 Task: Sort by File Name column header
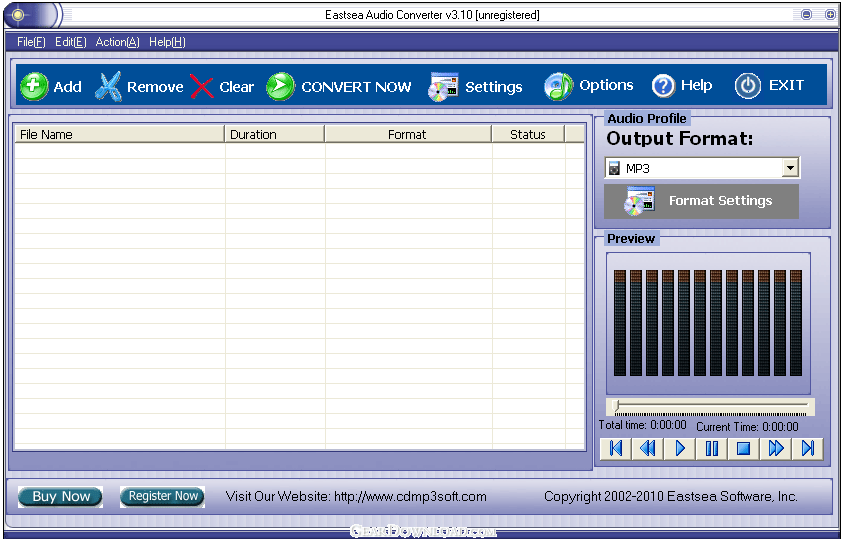point(119,134)
